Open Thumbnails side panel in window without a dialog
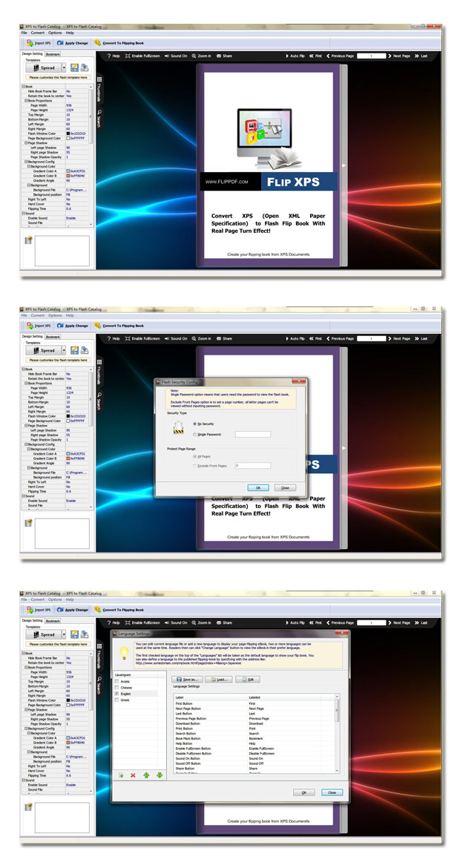Image resolution: width=460 pixels, height=868 pixels. [99, 89]
